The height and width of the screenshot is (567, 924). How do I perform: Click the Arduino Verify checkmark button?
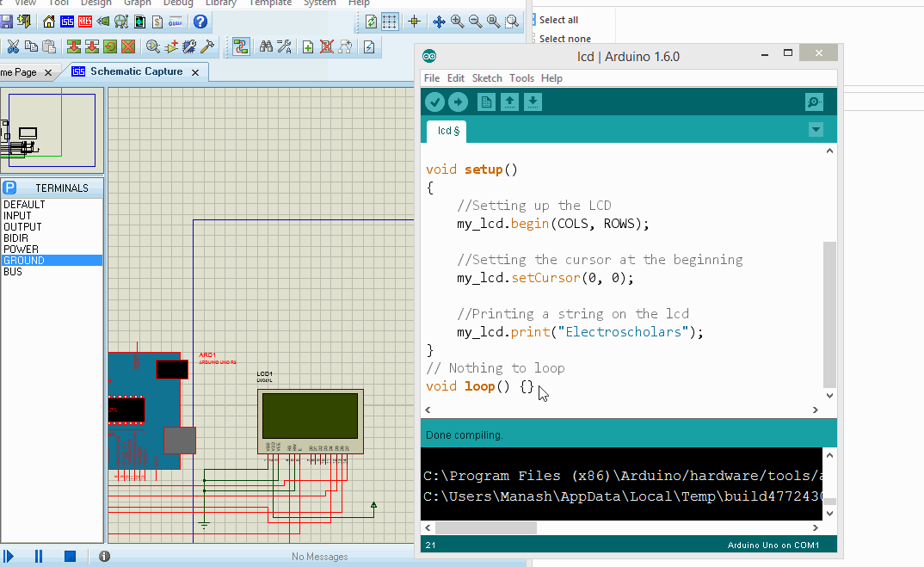(435, 102)
